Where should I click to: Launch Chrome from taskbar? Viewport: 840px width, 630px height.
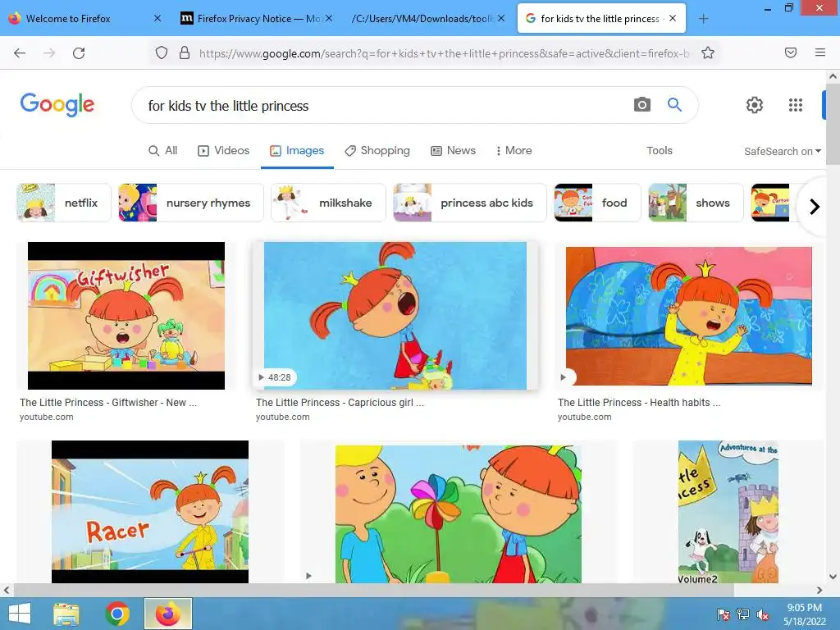point(117,614)
